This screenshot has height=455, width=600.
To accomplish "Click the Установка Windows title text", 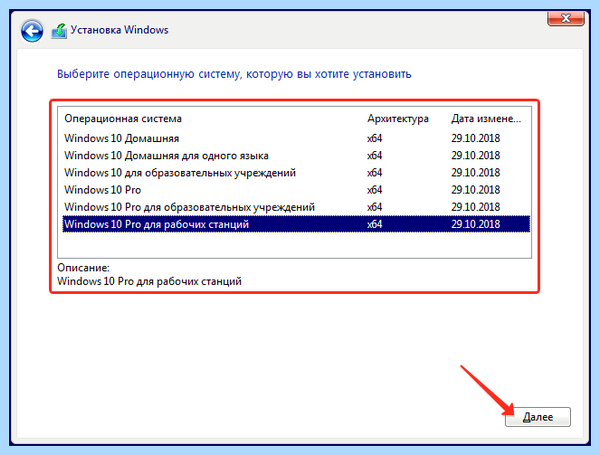I will coord(119,30).
